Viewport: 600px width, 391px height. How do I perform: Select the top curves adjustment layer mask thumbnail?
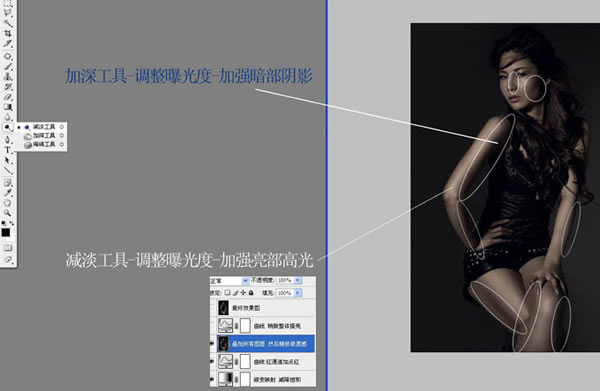(x=245, y=326)
